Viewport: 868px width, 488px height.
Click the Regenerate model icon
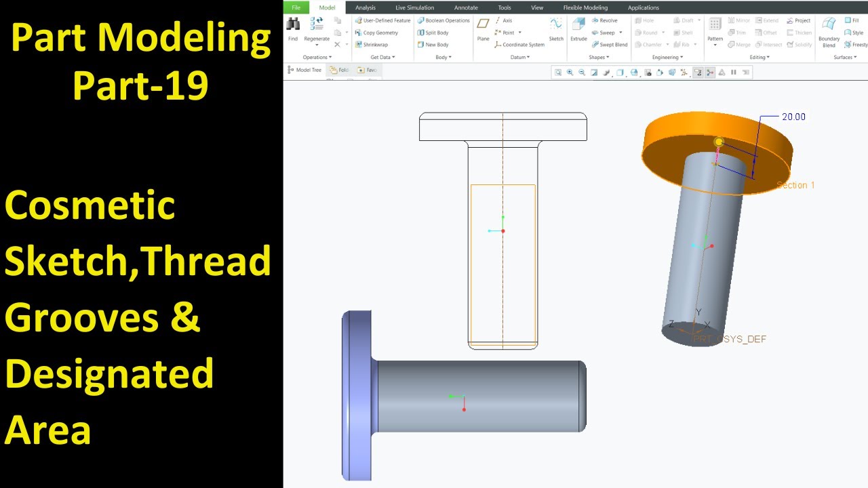click(x=317, y=24)
